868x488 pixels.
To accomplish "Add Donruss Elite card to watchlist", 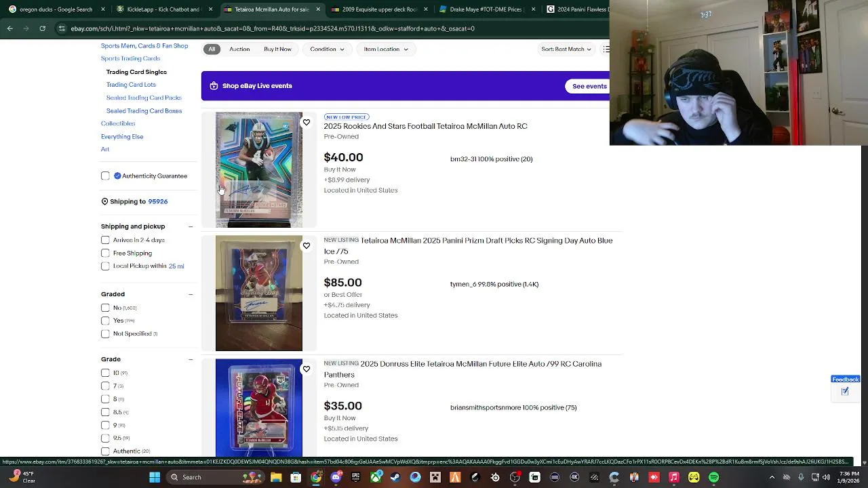I will point(307,369).
